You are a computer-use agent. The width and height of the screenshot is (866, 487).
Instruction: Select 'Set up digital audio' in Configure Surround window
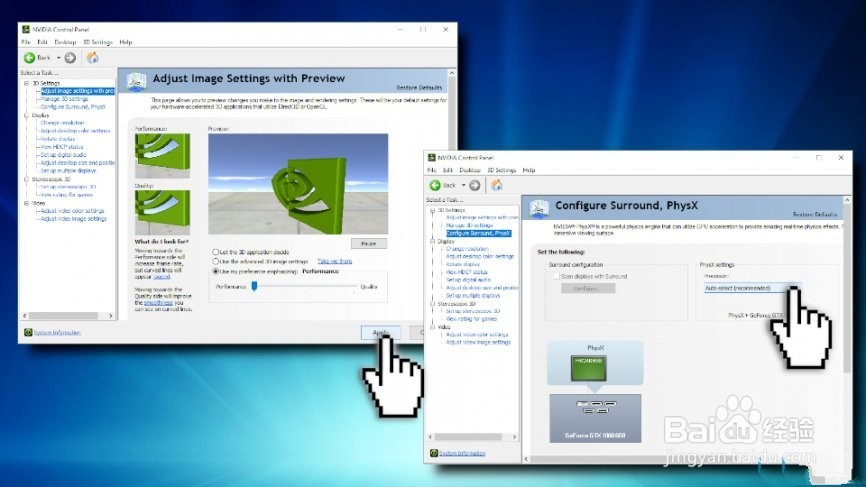(x=468, y=280)
